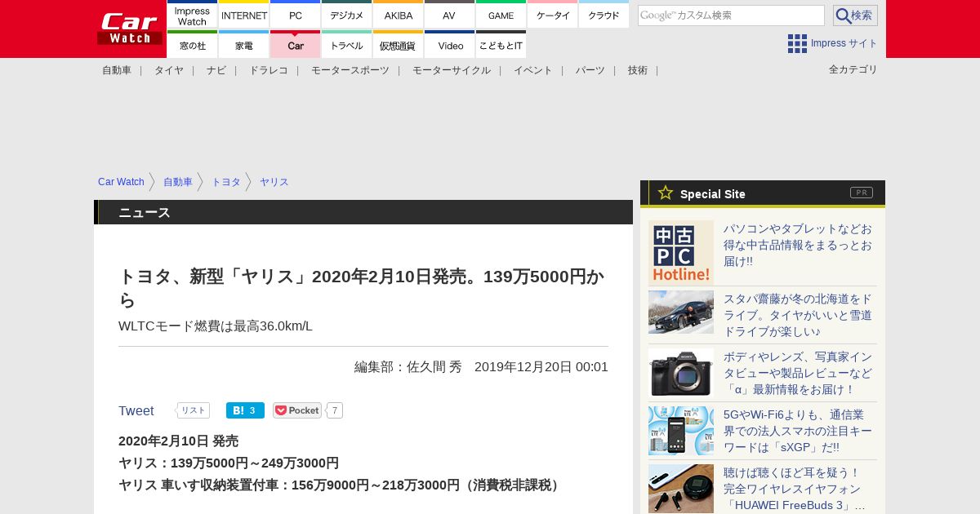Go to ドラレコ category menu

[x=269, y=70]
